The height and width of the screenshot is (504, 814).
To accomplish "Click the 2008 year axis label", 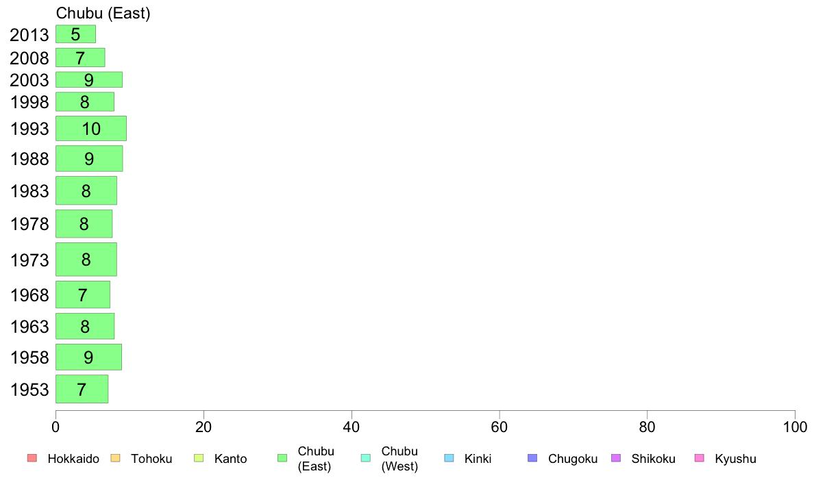I will coord(29,58).
